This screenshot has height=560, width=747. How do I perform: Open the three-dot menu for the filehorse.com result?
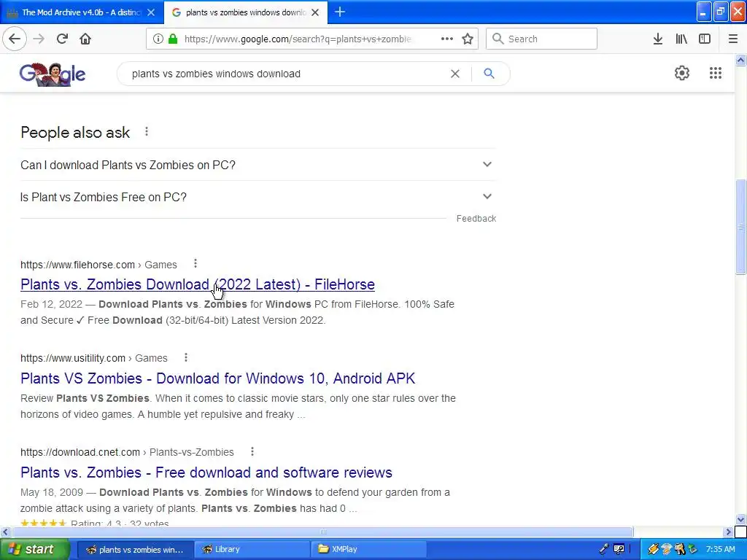tap(196, 263)
